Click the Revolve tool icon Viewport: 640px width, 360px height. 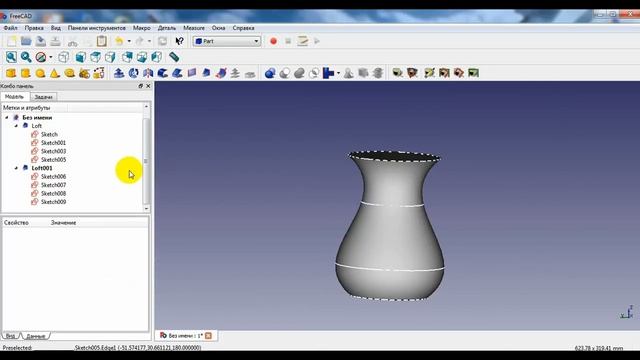pos(133,73)
